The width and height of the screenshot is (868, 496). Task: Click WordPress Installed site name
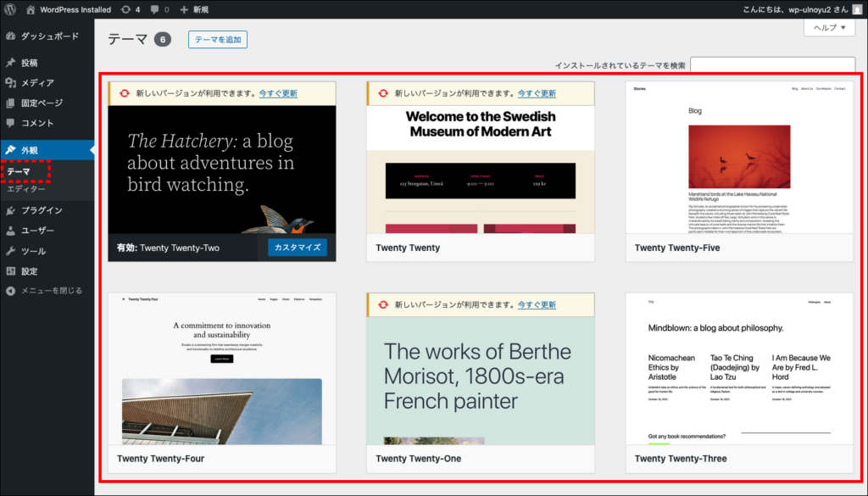[75, 9]
